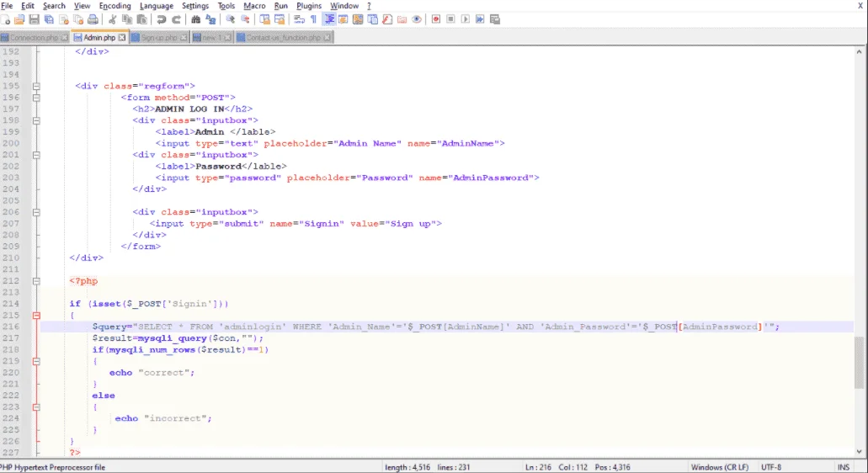Toggle INS insert mode in status bar
This screenshot has width=868, height=473.
[843, 467]
